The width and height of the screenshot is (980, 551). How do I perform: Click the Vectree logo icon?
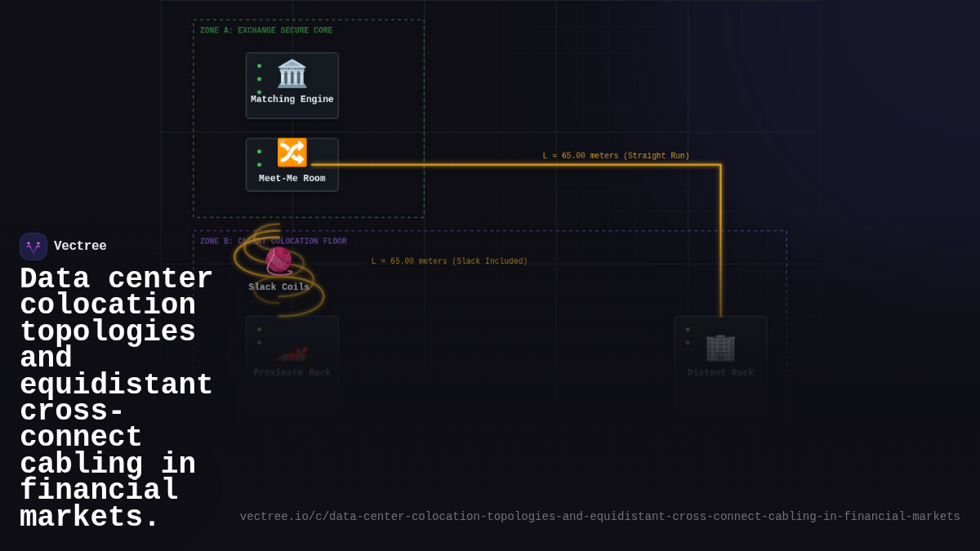click(33, 246)
